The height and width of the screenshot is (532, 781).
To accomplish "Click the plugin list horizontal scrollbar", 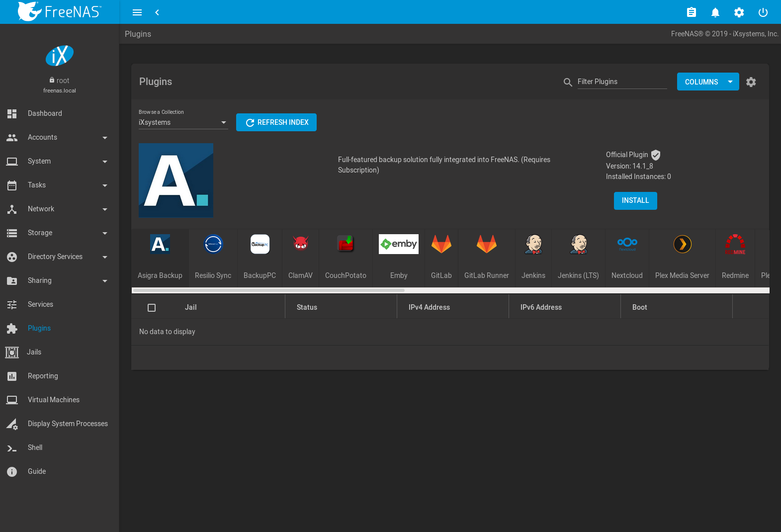I will (x=268, y=290).
